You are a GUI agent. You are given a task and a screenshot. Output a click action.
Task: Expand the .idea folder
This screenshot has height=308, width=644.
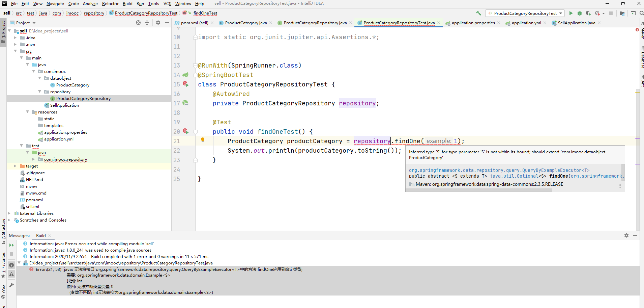click(15, 37)
